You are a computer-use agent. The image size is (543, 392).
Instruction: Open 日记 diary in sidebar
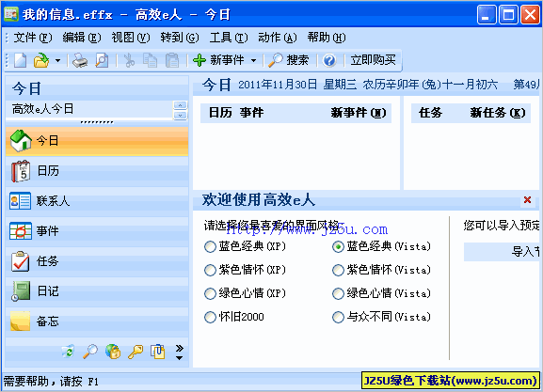[97, 291]
